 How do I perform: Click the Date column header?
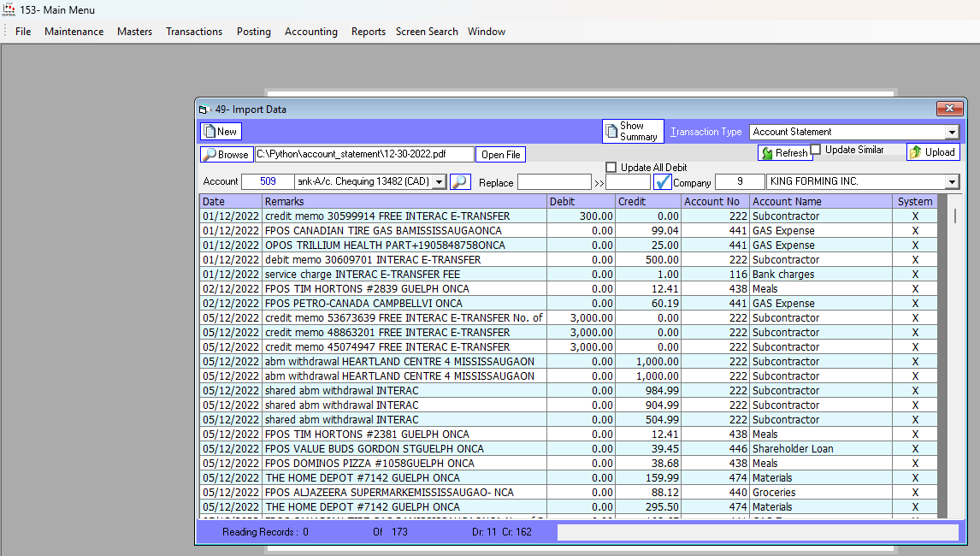click(231, 201)
